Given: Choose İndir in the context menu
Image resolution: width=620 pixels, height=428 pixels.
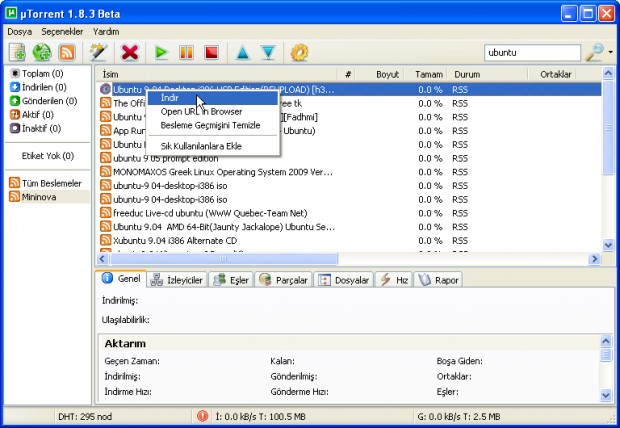Looking at the screenshot, I should tap(213, 98).
